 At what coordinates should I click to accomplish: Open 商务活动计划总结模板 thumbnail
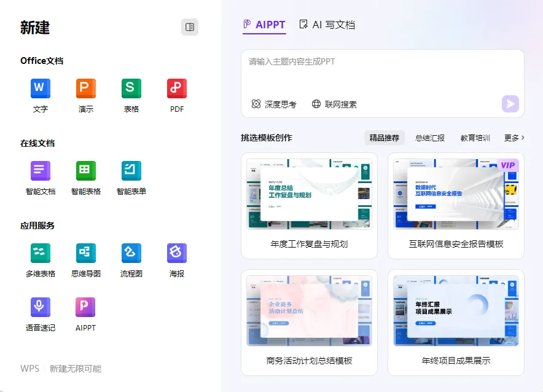tap(309, 311)
